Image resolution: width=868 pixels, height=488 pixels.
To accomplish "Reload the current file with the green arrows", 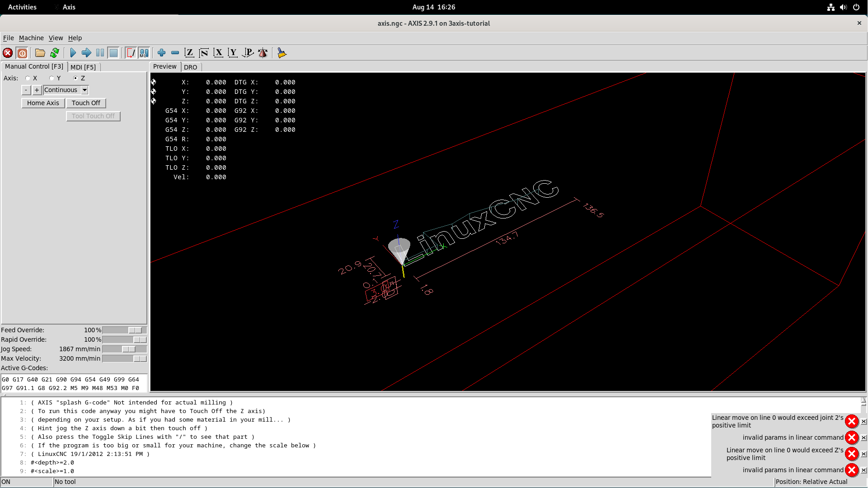I will click(x=55, y=53).
